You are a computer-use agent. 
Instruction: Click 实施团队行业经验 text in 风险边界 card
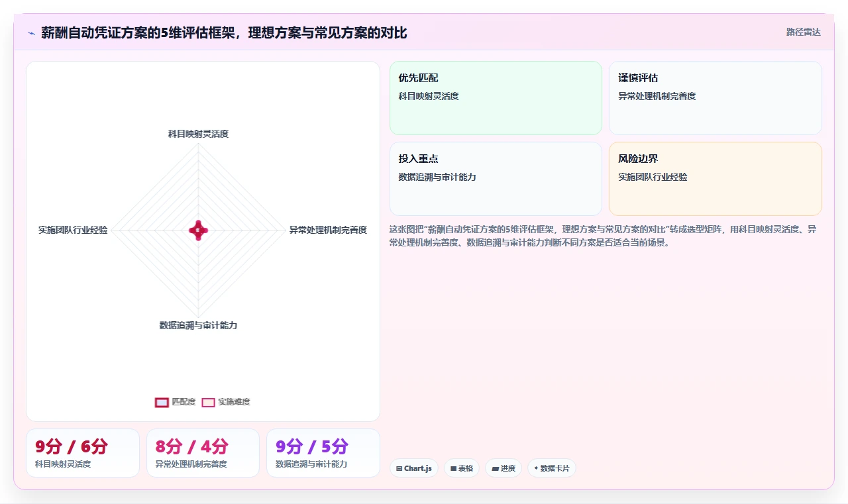(653, 177)
